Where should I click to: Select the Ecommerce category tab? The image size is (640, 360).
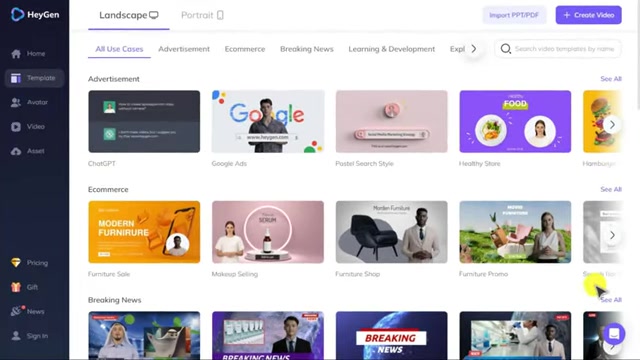coord(245,49)
